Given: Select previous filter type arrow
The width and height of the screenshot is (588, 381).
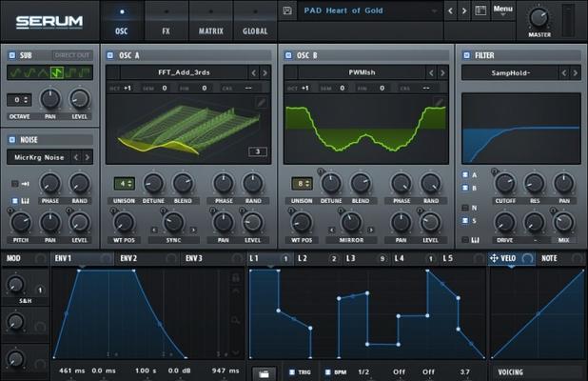Looking at the screenshot, I should click(x=564, y=72).
